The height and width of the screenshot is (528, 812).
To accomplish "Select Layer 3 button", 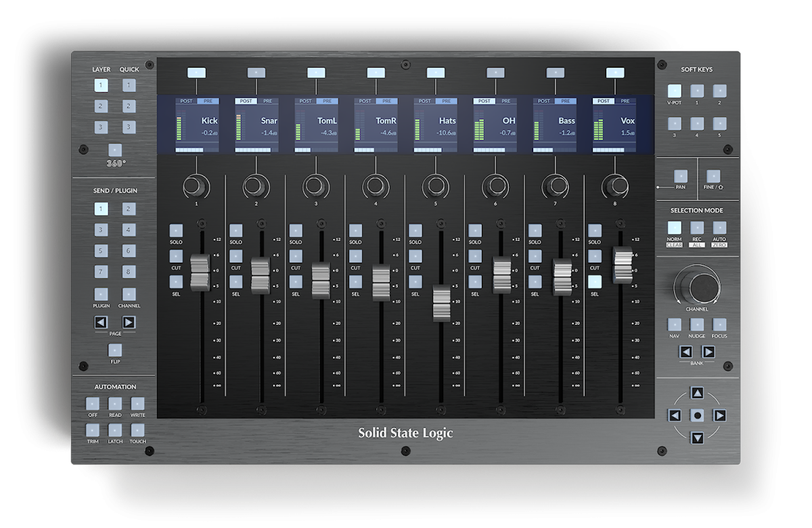I will click(x=101, y=127).
